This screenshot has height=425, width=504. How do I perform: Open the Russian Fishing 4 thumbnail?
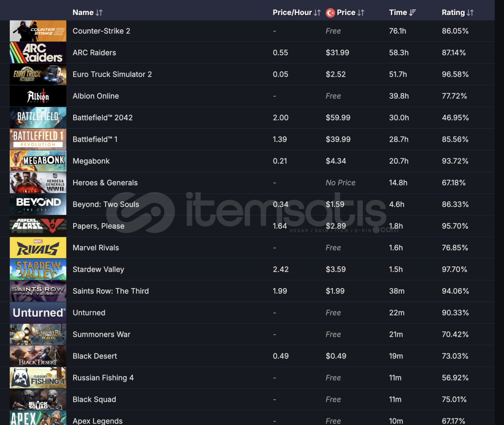tap(38, 378)
